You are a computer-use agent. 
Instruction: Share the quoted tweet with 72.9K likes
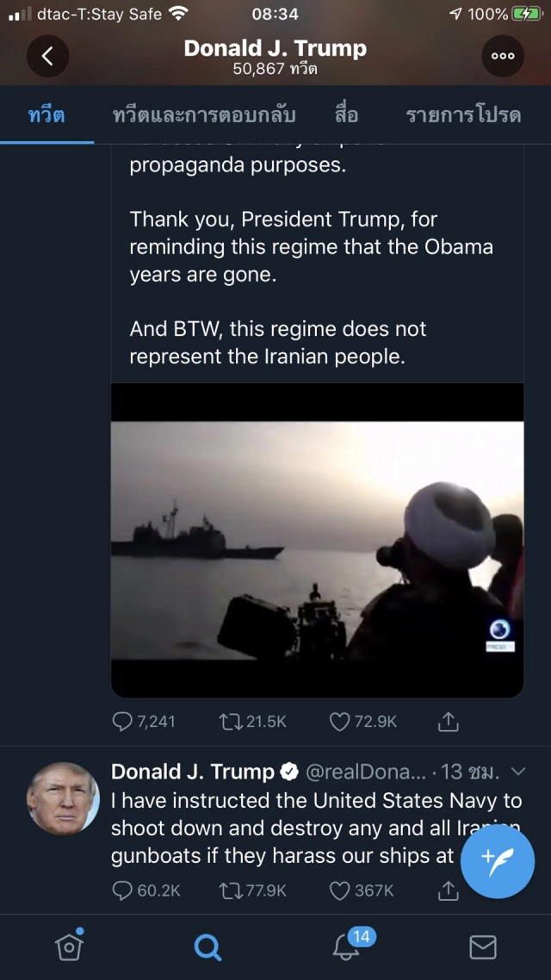(448, 722)
